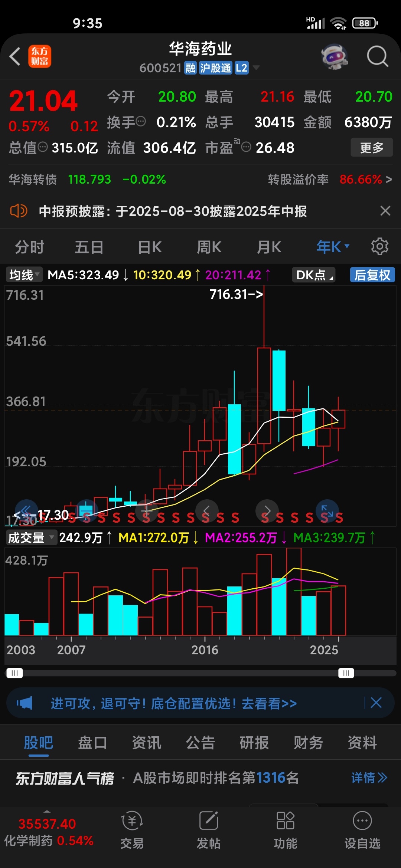Tap the 东方财富 orange app logo
Viewport: 401px width, 868px height.
point(40,56)
